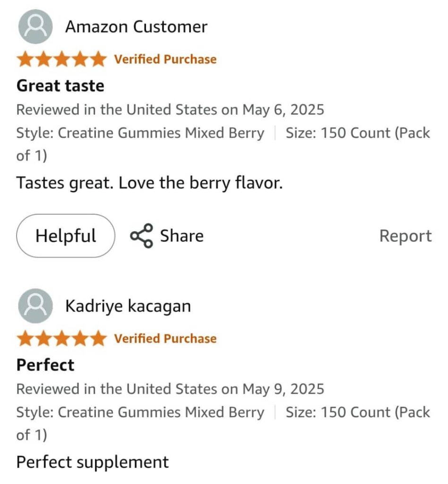Screen dimensions: 448x484
Task: Open the Great taste review title
Action: pyautogui.click(x=60, y=86)
